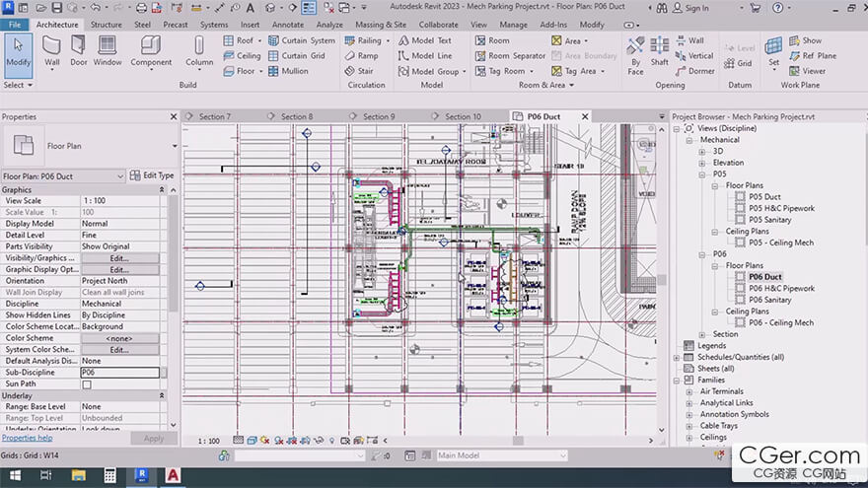Click the Edit Type button
Image resolution: width=868 pixels, height=488 pixels.
pyautogui.click(x=152, y=175)
